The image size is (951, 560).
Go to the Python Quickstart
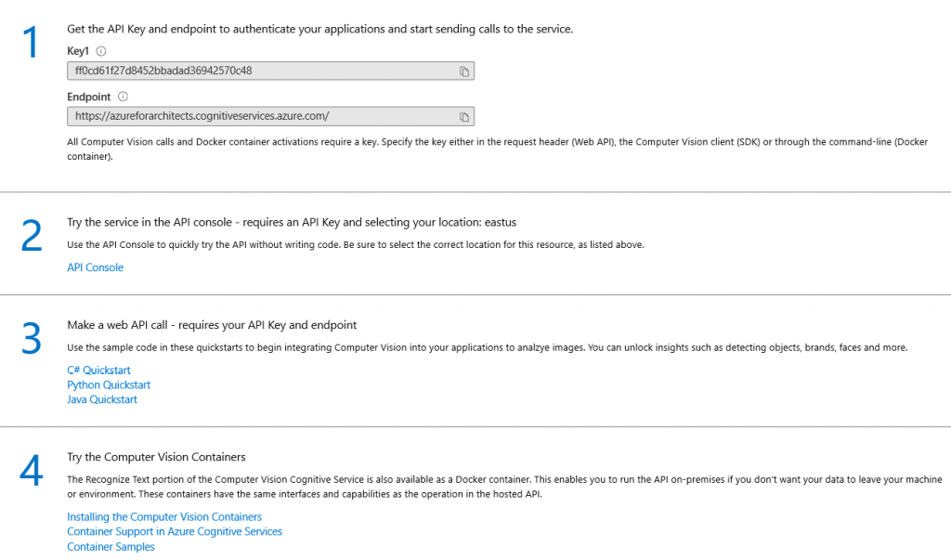(109, 385)
